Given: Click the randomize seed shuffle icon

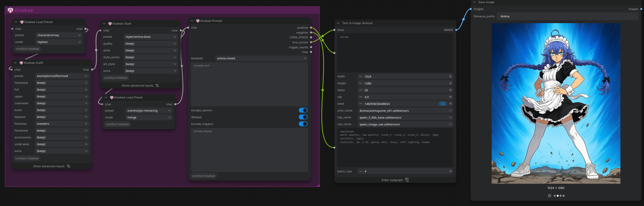Looking at the screenshot, I should pos(442,104).
